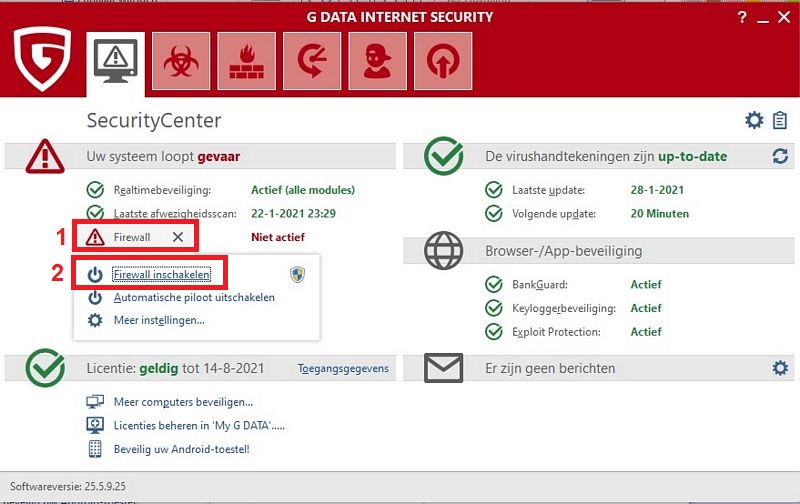
Task: Open SecurityCenter settings gear icon
Action: coord(754,120)
